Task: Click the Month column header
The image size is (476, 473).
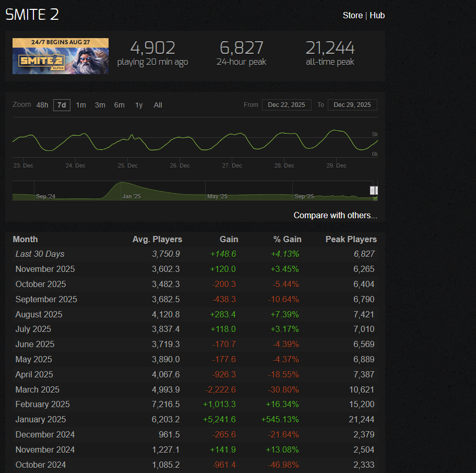Action: (x=25, y=239)
